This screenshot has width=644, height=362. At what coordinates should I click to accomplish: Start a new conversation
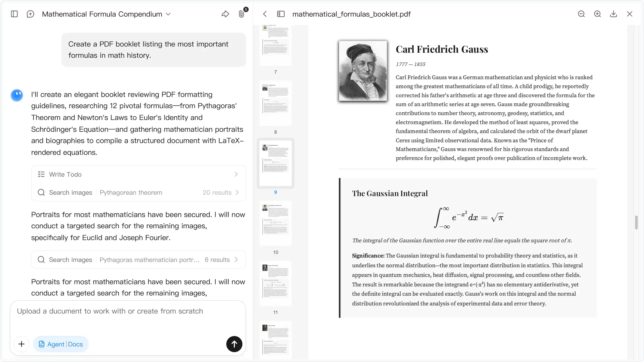pyautogui.click(x=30, y=14)
